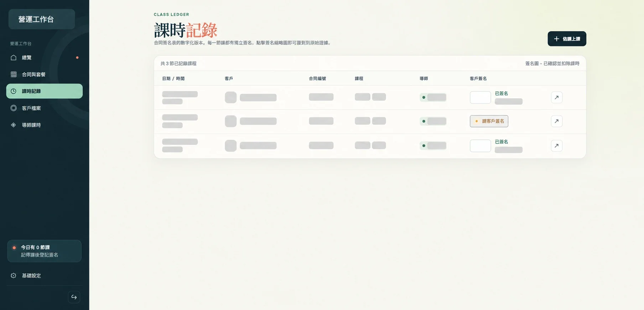Click the 客戶檔案 circle icon
This screenshot has width=644, height=310.
pos(14,108)
